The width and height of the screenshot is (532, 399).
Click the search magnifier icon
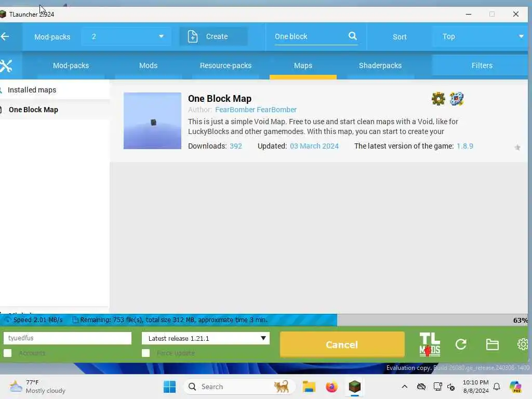(353, 36)
